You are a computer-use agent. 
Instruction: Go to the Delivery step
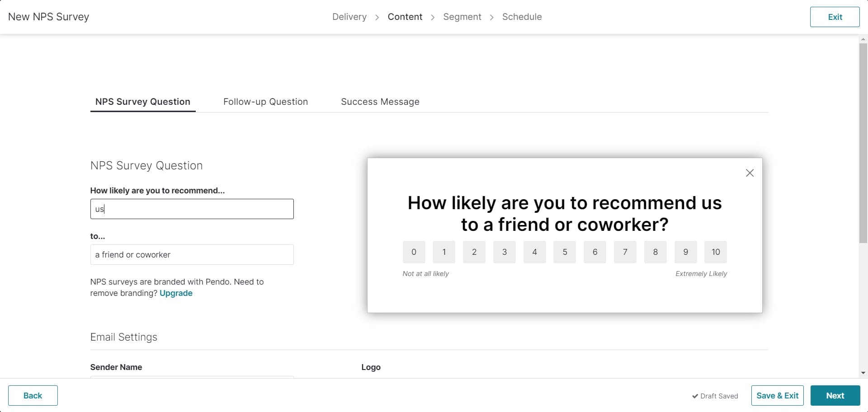349,17
